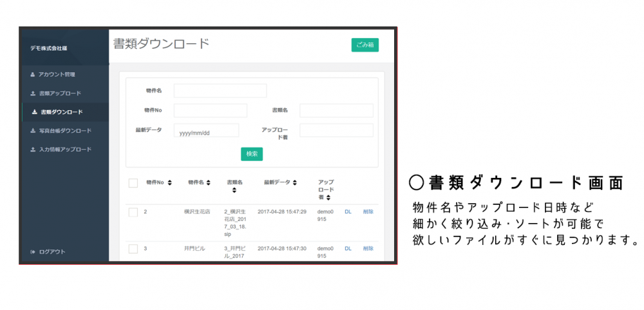Focus the アップロード者 search input field

tap(336, 130)
